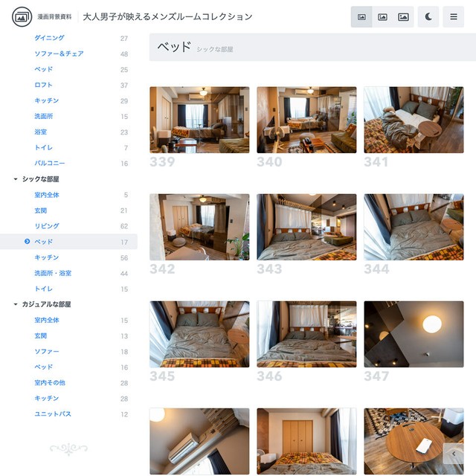Select the large thumbnail size view
Screen dimensions: 476x476
pyautogui.click(x=403, y=16)
